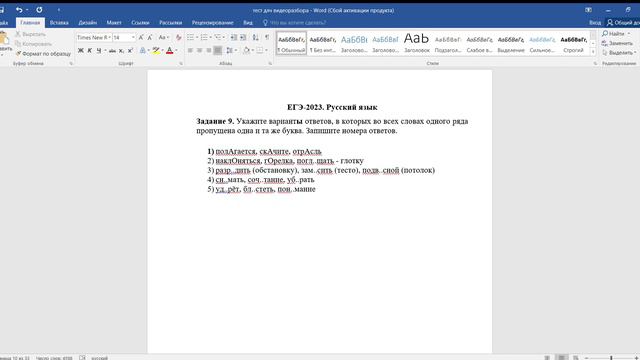Open Quick Access Toolbar customize arrow
This screenshot has width=640, height=360.
point(59,10)
